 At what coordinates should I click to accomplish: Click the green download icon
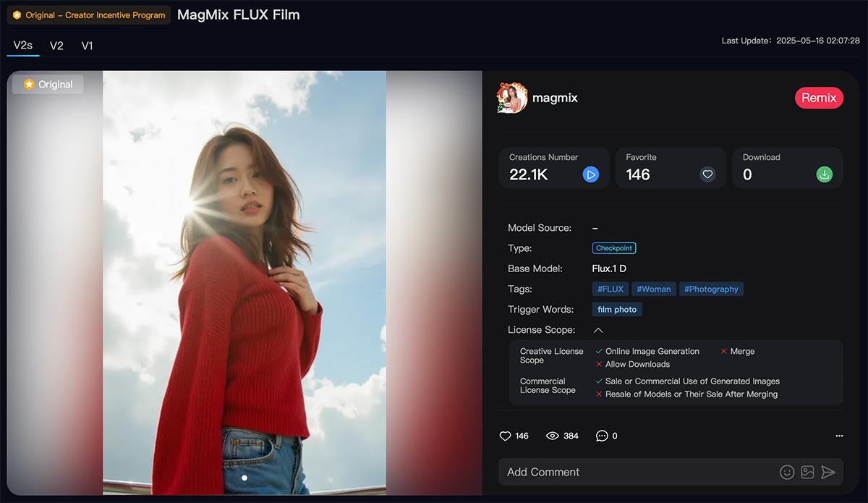coord(825,174)
